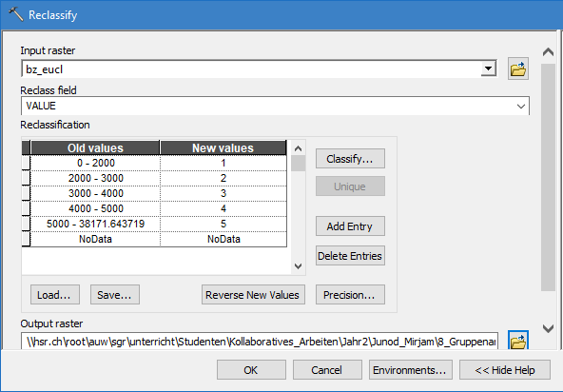The image size is (563, 392).
Task: Click Reverse New Values button
Action: (x=253, y=295)
